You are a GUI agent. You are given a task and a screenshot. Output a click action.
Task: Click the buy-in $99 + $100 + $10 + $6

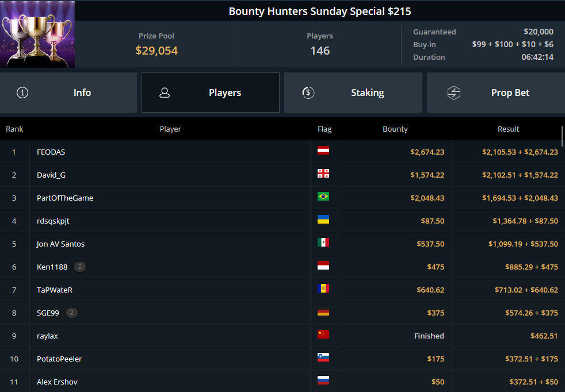pyautogui.click(x=513, y=44)
